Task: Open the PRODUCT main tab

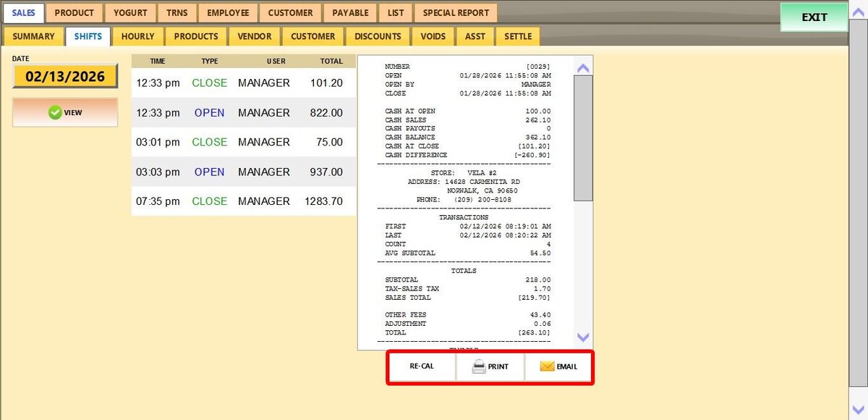Action: (75, 13)
